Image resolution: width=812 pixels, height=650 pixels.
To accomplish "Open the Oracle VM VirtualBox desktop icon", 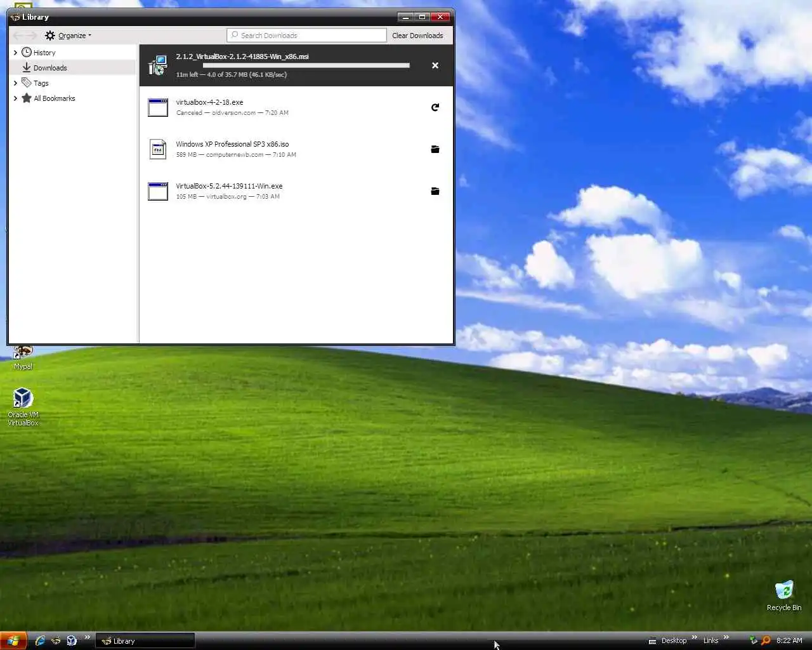I will (x=23, y=406).
